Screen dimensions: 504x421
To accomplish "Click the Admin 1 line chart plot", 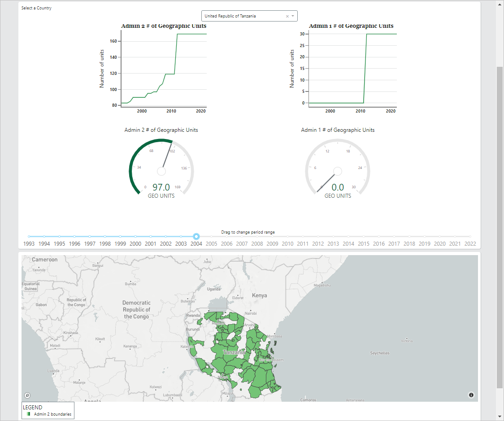I will pyautogui.click(x=352, y=69).
